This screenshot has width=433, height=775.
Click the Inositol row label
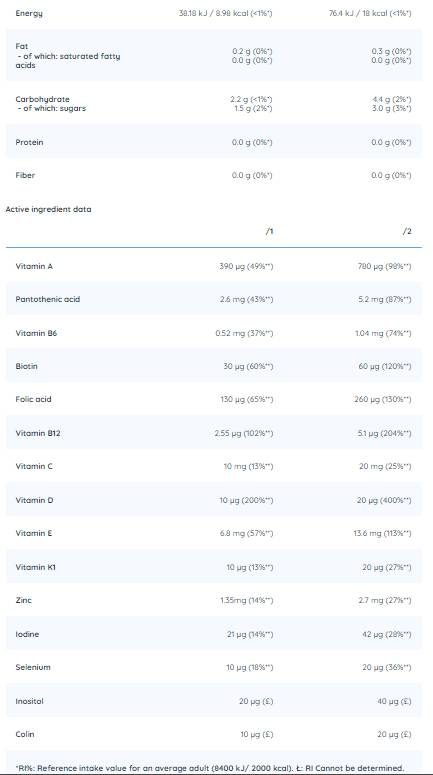point(29,701)
